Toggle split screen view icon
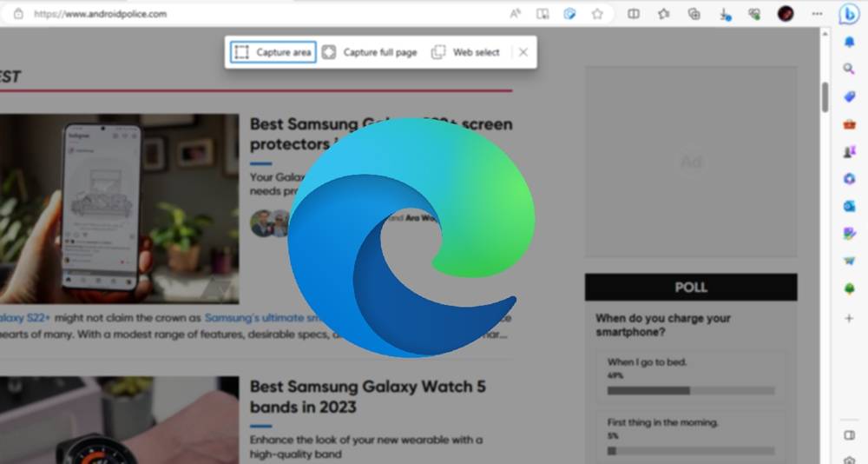 coord(634,14)
